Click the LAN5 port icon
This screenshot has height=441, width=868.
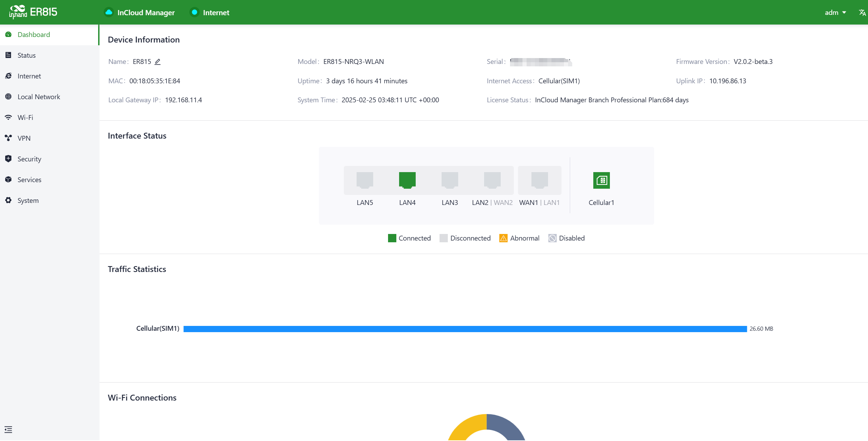point(365,180)
